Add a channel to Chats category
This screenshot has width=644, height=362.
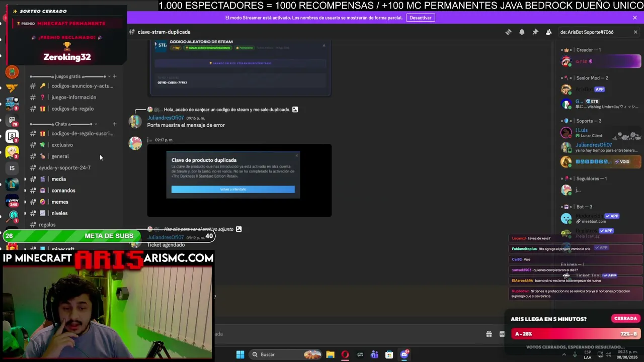115,124
